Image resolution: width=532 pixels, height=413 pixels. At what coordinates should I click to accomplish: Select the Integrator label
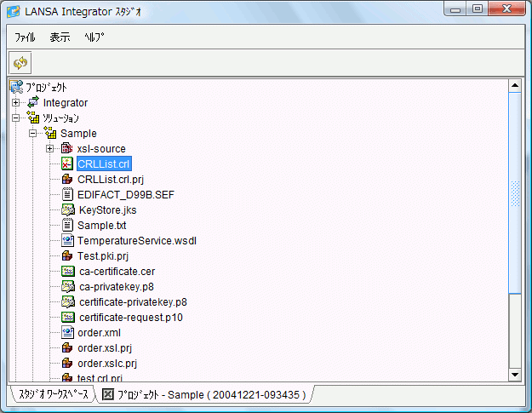66,102
